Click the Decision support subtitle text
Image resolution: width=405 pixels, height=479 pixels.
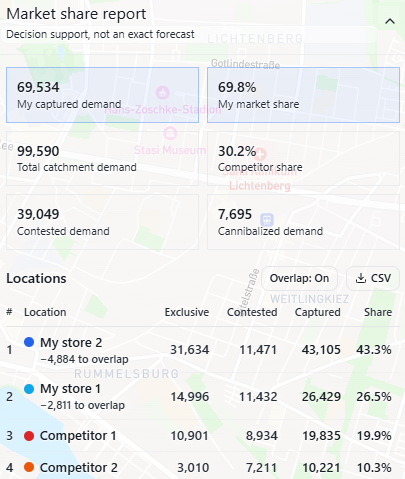pos(100,34)
